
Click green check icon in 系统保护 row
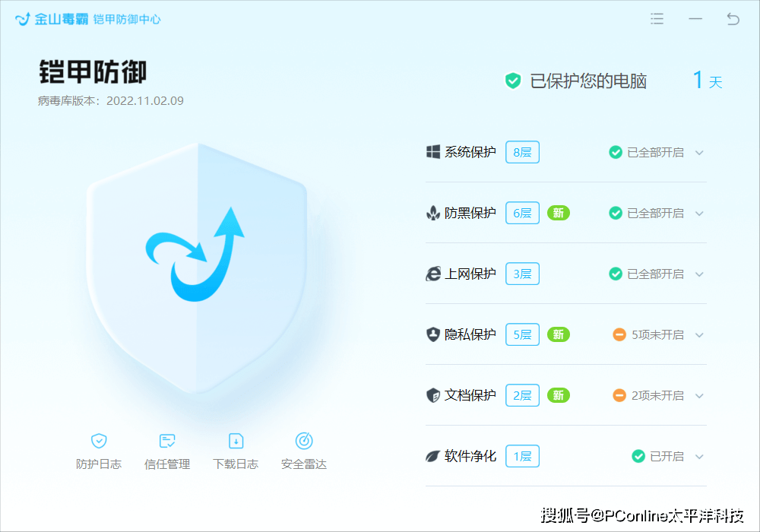[616, 152]
